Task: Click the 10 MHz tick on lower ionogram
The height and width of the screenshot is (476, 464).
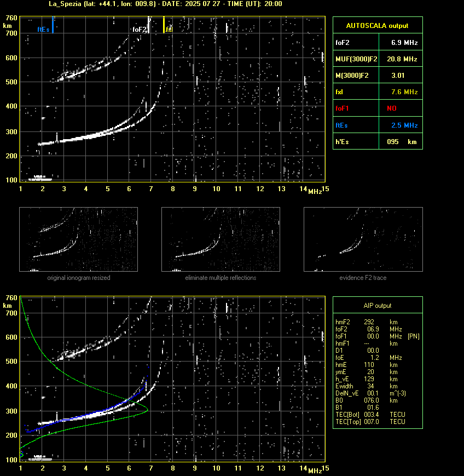Action: [x=216, y=468]
